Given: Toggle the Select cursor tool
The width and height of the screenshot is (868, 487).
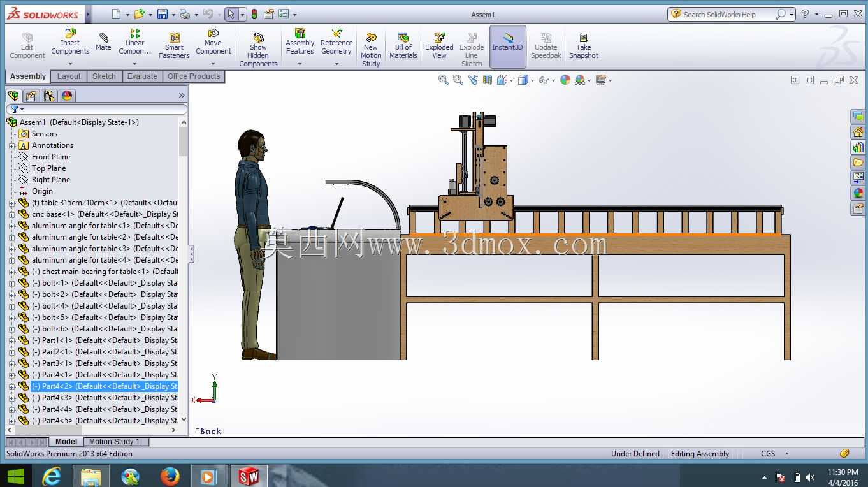Looking at the screenshot, I should pos(231,14).
